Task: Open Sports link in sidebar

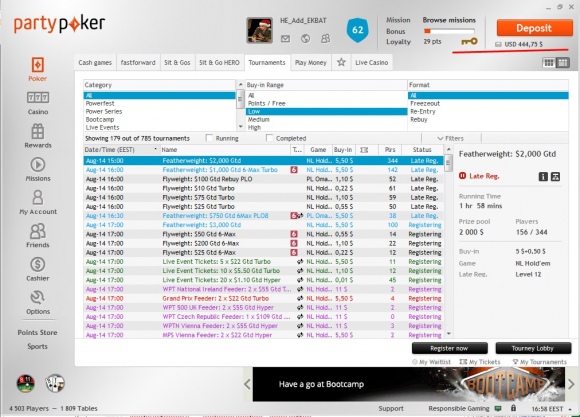Action: click(37, 346)
